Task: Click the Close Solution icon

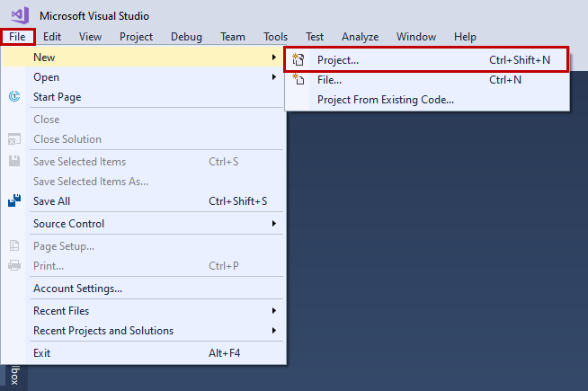Action: pyautogui.click(x=14, y=139)
